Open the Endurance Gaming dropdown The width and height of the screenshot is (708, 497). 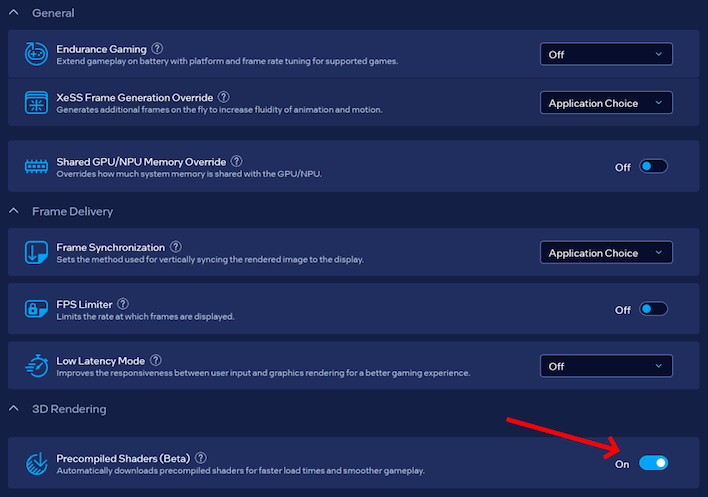[x=606, y=54]
